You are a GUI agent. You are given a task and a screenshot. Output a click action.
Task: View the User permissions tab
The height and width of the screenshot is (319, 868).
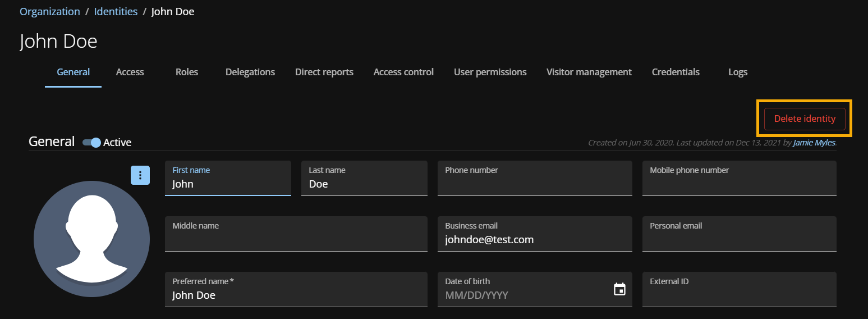pos(490,72)
